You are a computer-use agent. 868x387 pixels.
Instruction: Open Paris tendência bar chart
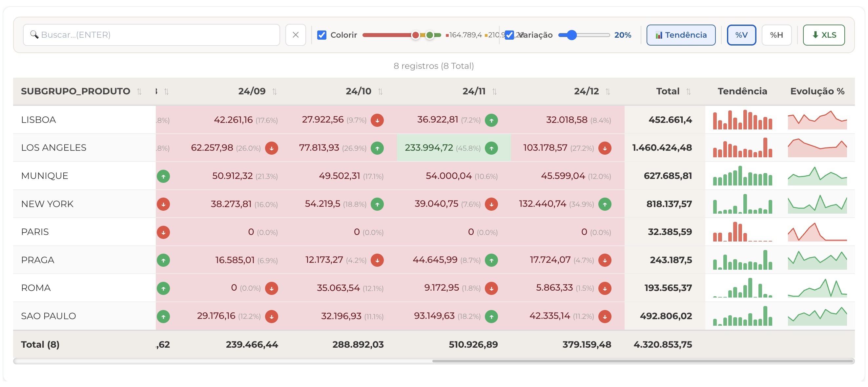click(742, 232)
